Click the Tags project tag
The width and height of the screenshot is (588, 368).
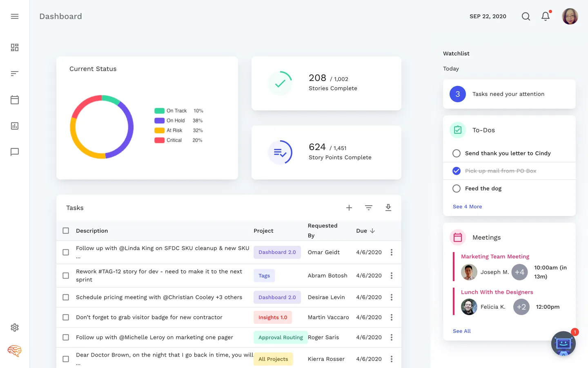(x=264, y=276)
